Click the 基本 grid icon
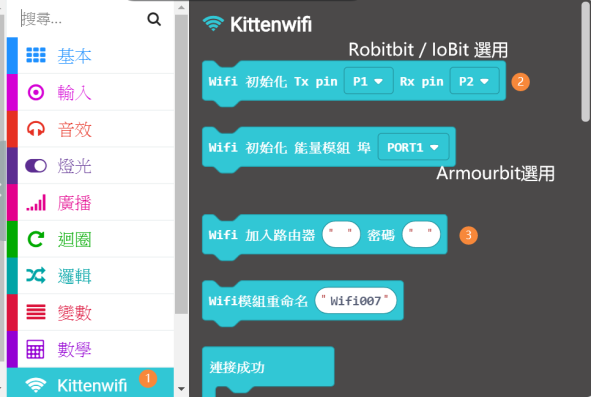This screenshot has width=591, height=397. (36, 55)
